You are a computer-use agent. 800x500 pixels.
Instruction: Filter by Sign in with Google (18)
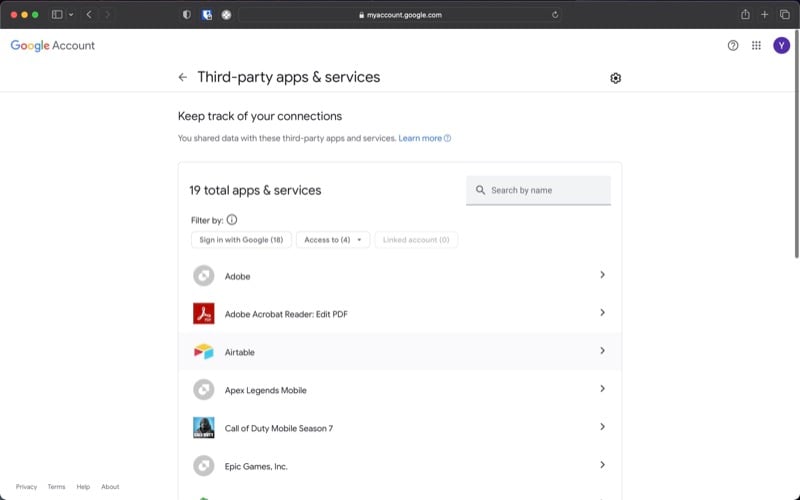241,240
